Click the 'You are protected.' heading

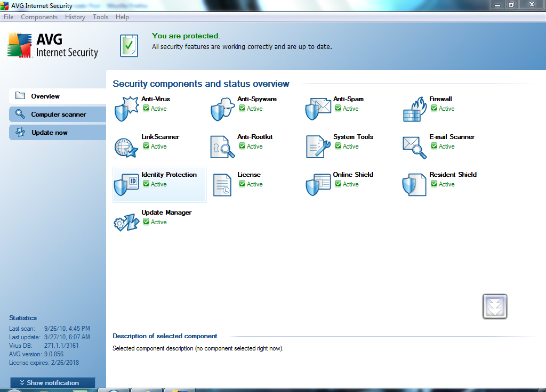point(186,36)
